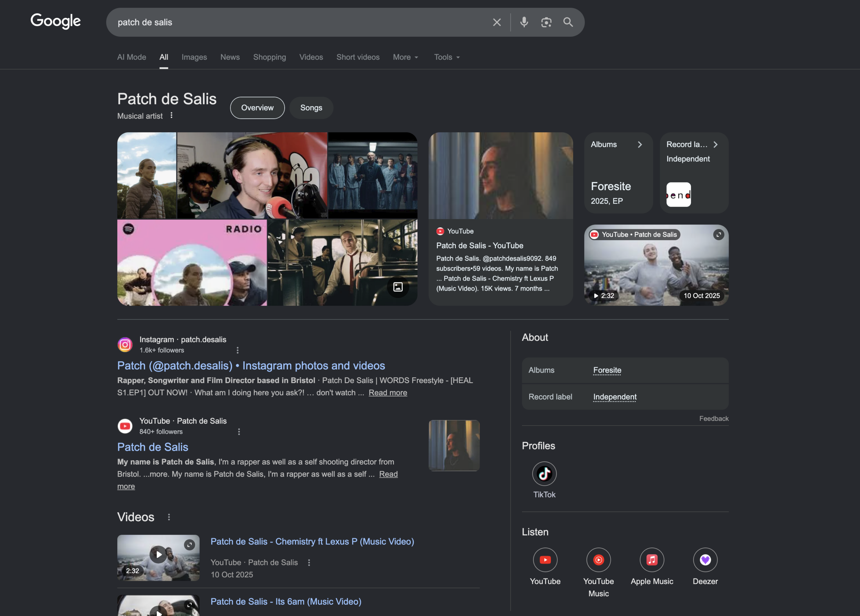Open the Tools dropdown
The height and width of the screenshot is (616, 860).
click(447, 57)
